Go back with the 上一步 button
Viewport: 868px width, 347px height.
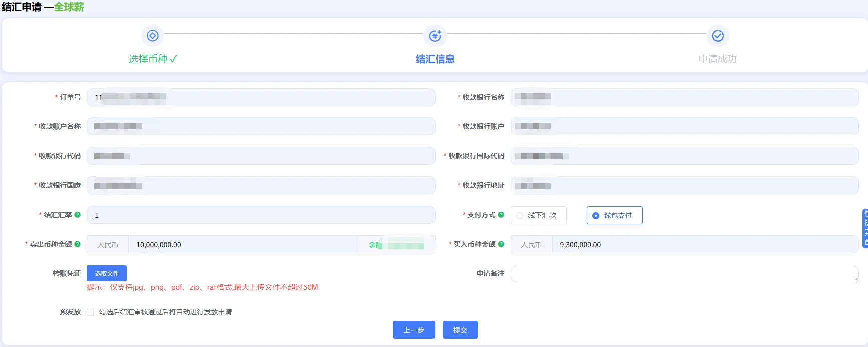click(x=414, y=330)
